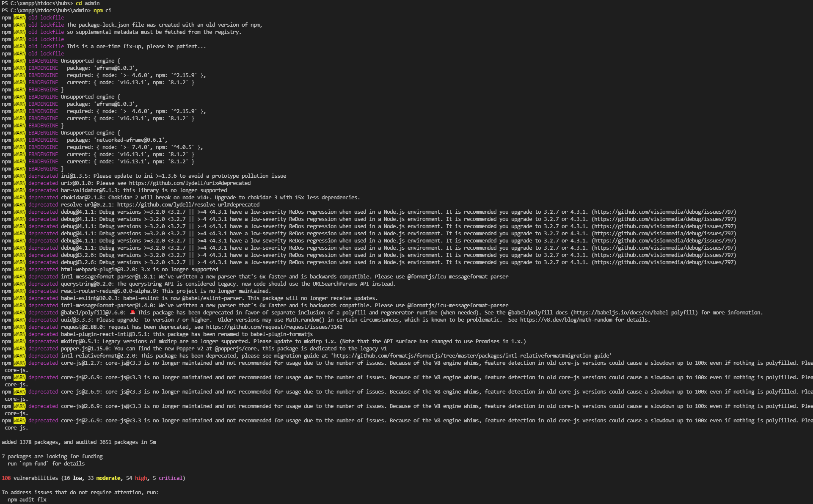Click the 'npm ci' command text
This screenshot has width=813, height=504.
[x=102, y=11]
